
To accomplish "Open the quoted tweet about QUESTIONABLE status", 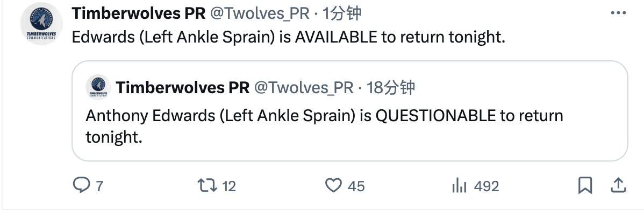I will 350,111.
